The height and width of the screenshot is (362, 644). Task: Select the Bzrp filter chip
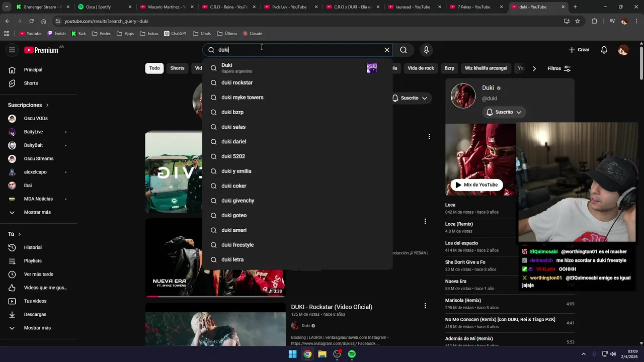(x=449, y=68)
